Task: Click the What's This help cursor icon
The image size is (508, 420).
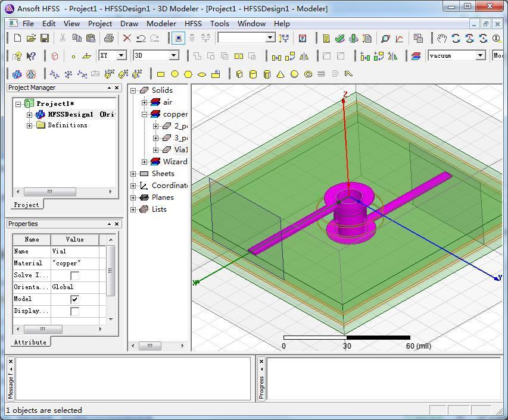Action: tap(31, 57)
